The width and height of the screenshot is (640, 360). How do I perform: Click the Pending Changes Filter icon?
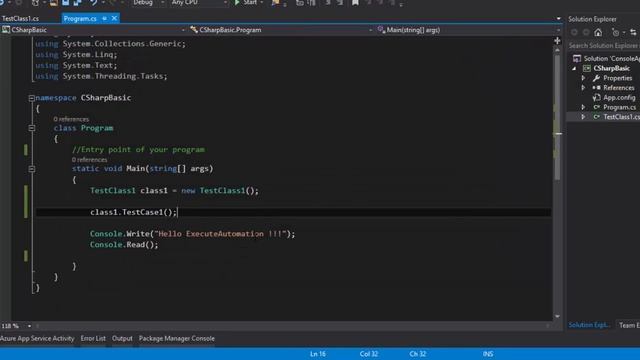click(x=617, y=32)
